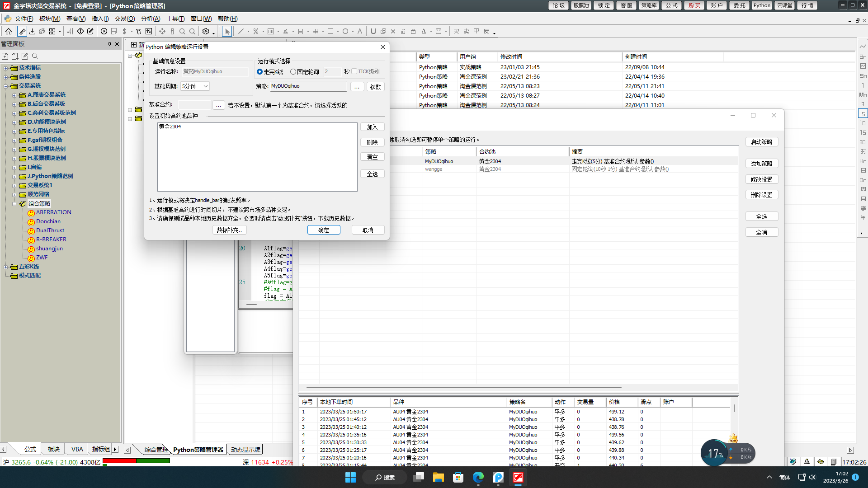Click the 运行名称 input field

215,71
